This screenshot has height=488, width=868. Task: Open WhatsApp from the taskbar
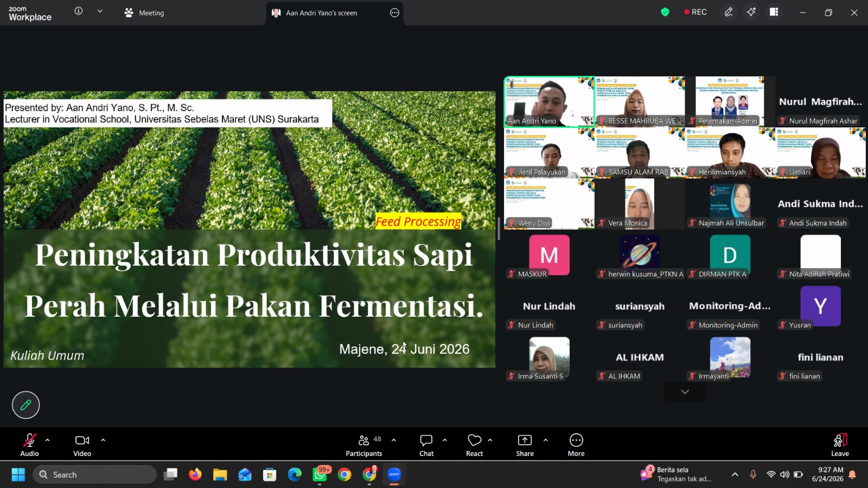(x=320, y=475)
